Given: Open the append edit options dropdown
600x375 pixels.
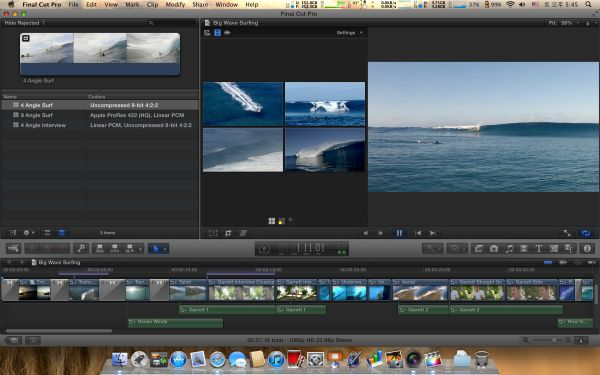Looking at the screenshot, I should pos(140,249).
